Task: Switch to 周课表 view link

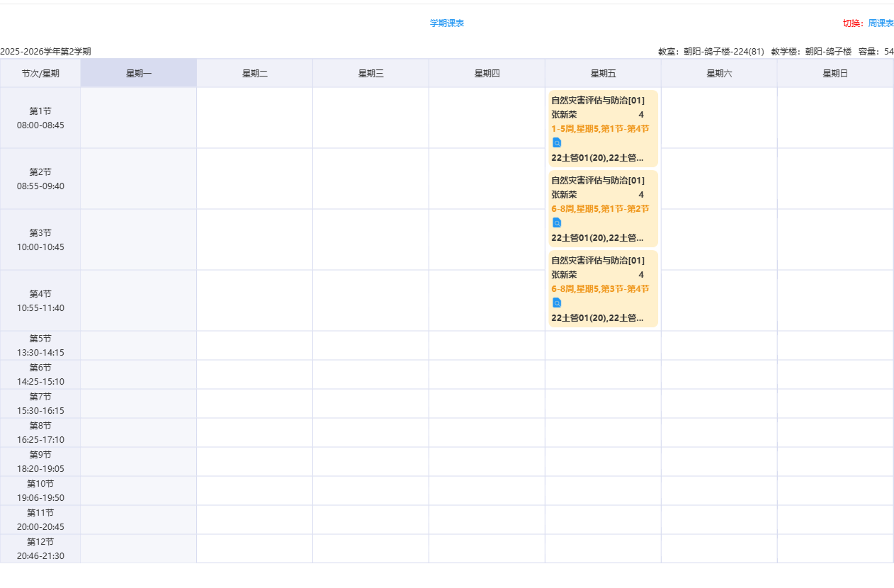Action: [x=881, y=23]
